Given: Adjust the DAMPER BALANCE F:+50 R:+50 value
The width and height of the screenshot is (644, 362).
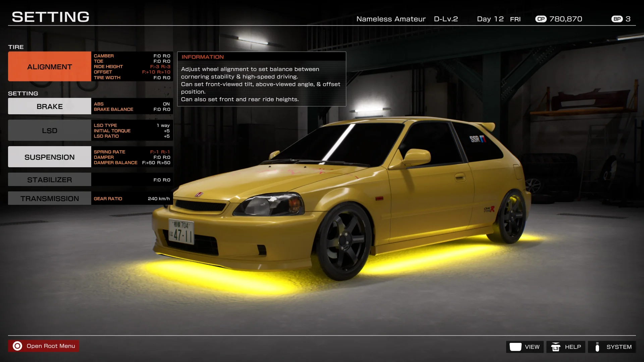Looking at the screenshot, I should tap(156, 163).
